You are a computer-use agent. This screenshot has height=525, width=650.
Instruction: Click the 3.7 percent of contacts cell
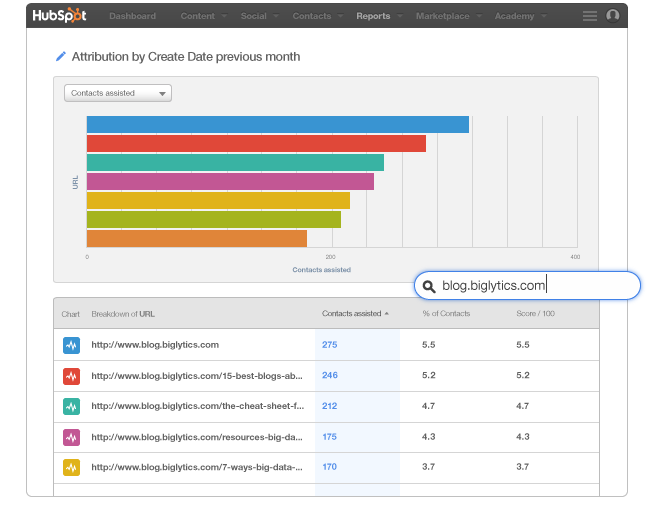pyautogui.click(x=429, y=467)
